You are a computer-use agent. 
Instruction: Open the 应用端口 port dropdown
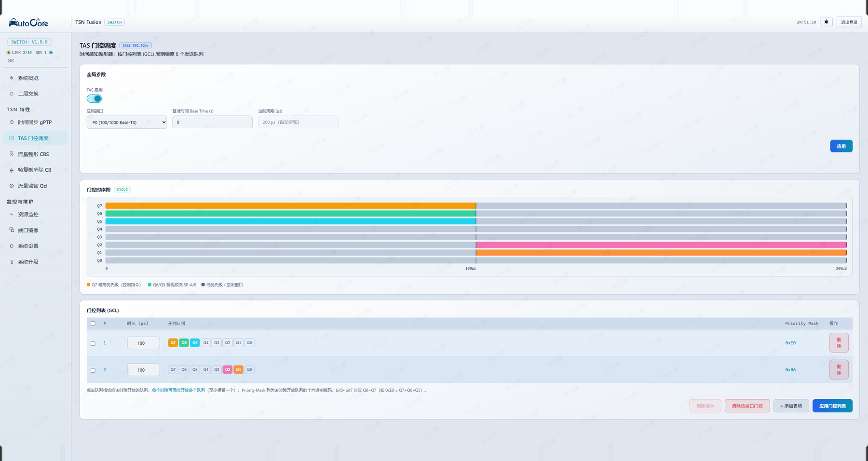tap(127, 122)
